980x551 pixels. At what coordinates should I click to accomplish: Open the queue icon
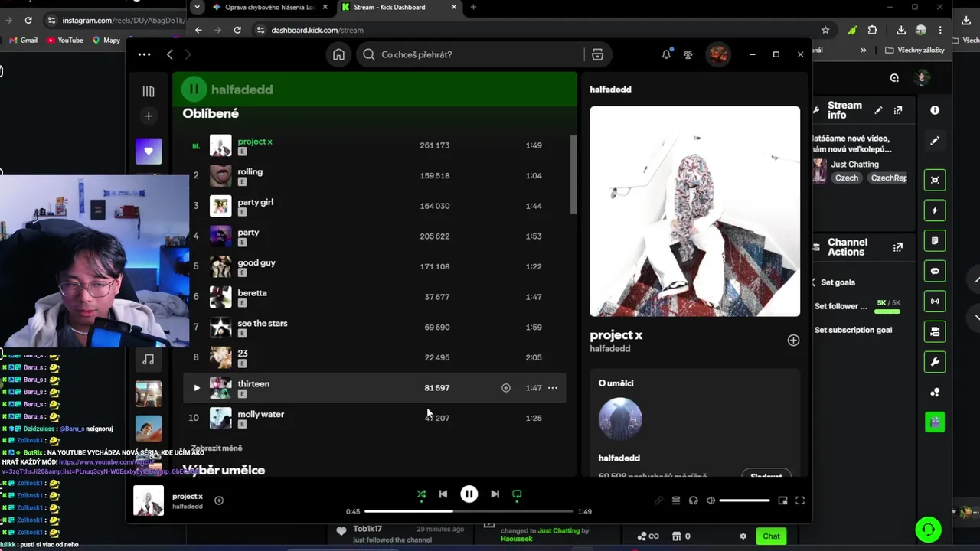676,500
